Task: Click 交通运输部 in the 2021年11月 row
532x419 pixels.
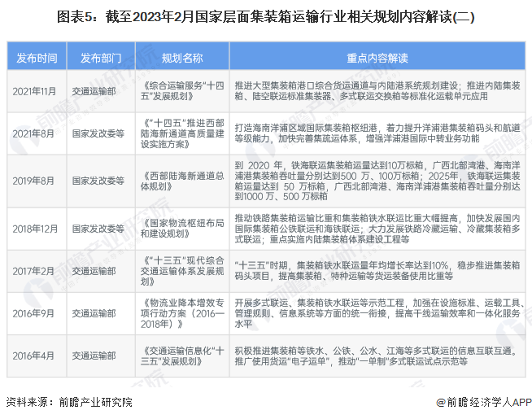Action: (x=94, y=91)
